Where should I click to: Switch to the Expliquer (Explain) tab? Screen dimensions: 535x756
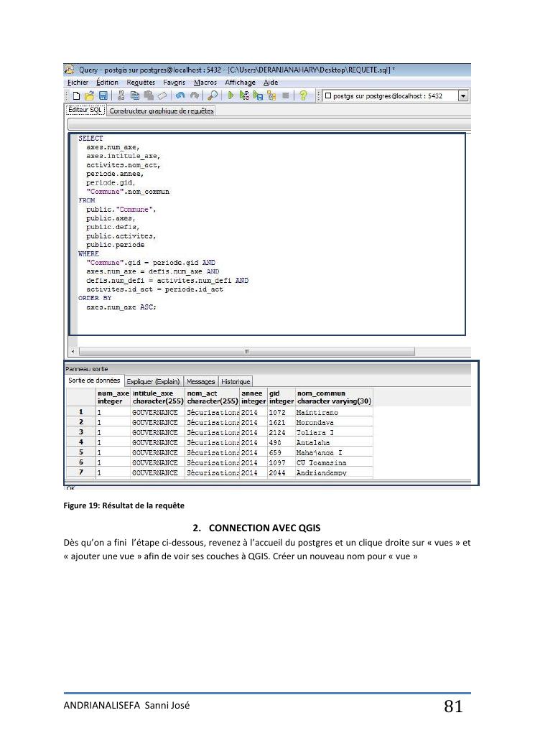153,382
